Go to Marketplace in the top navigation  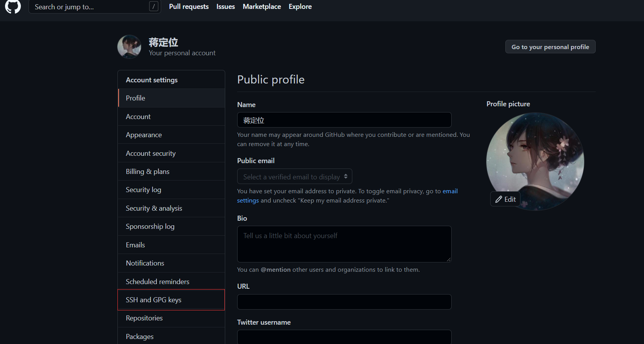[262, 7]
